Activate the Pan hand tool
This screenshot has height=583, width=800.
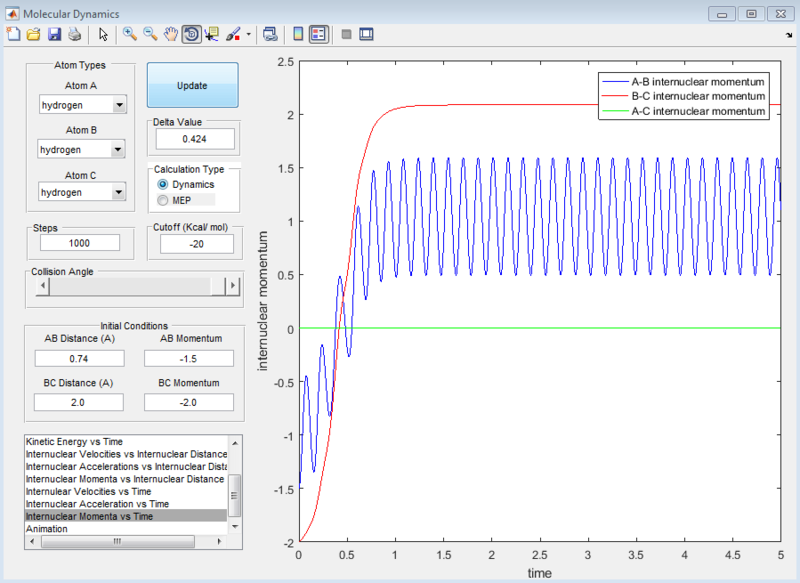[171, 34]
